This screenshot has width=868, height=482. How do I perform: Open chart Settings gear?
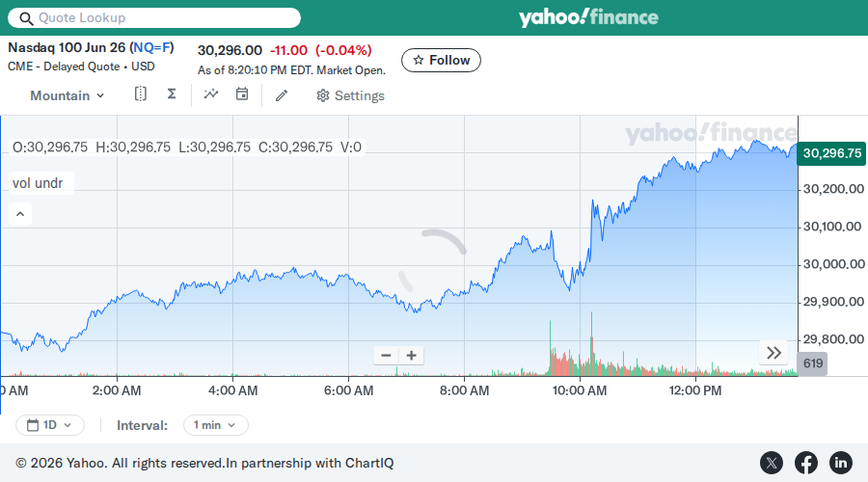(x=350, y=95)
